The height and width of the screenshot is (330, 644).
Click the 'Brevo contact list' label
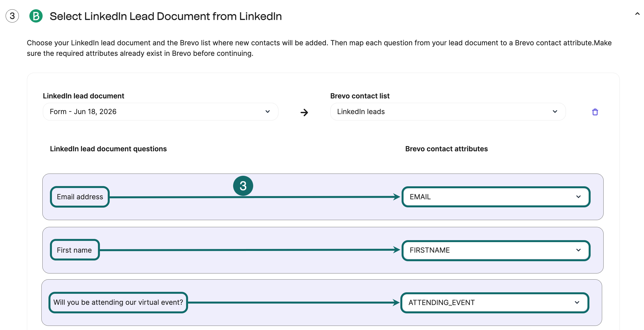click(x=360, y=96)
